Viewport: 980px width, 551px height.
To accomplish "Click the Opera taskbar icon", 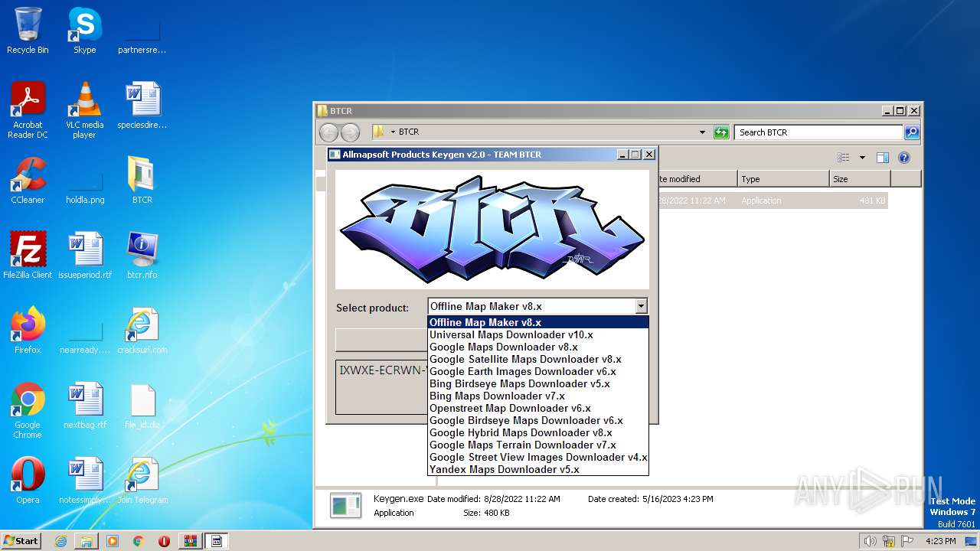I will (x=164, y=541).
